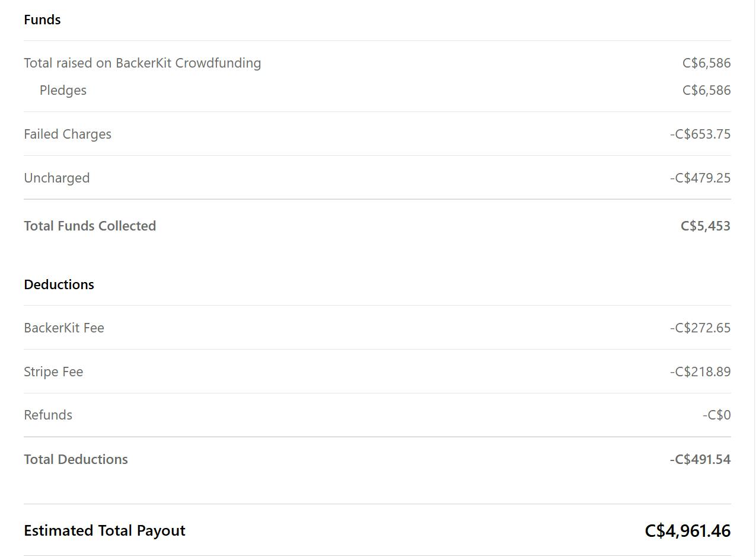Click the Deductions section heading
756x557 pixels.
pyautogui.click(x=59, y=284)
